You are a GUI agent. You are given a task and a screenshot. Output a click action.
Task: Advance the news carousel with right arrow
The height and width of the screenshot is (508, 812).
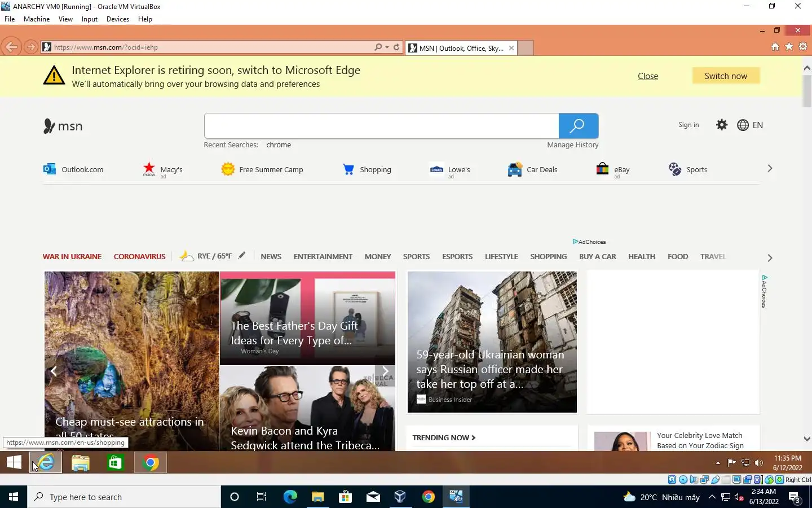point(385,371)
